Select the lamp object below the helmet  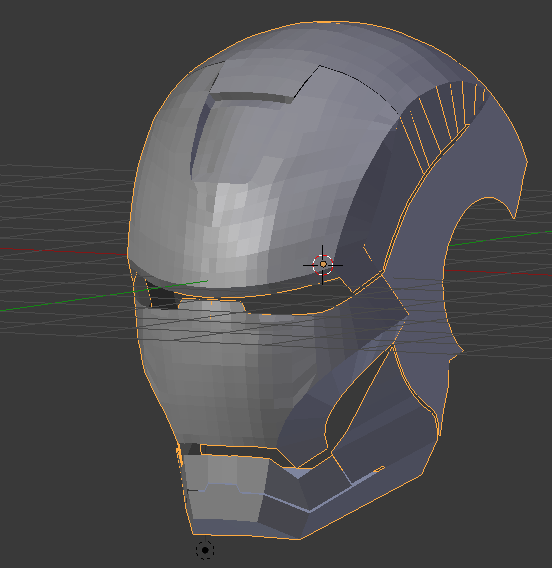pos(205,550)
